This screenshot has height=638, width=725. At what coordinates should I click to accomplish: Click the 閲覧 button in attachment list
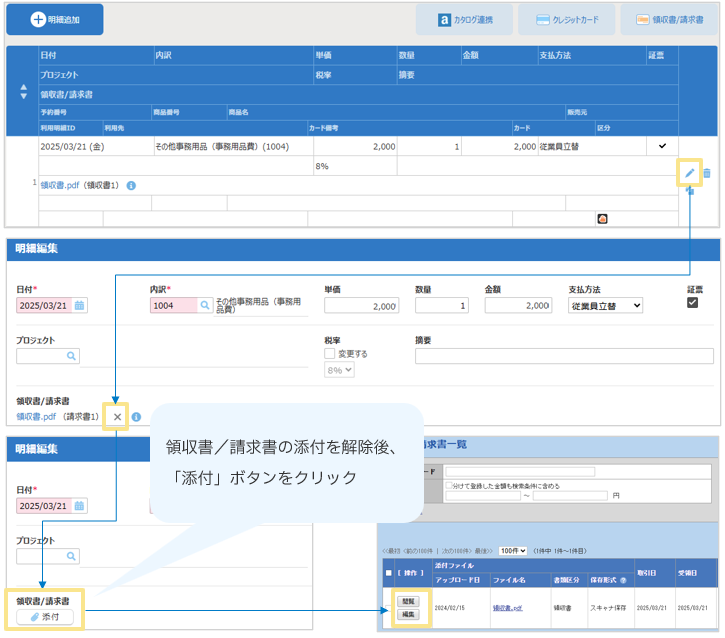(407, 601)
